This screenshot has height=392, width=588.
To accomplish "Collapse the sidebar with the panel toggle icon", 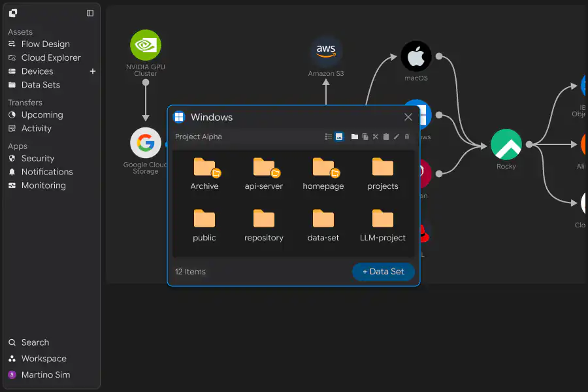I will click(x=90, y=13).
